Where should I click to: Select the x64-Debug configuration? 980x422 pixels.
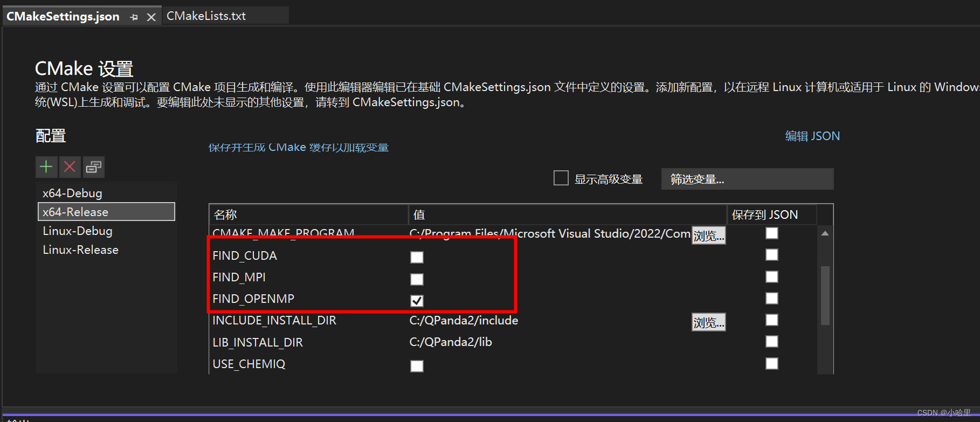(106, 193)
